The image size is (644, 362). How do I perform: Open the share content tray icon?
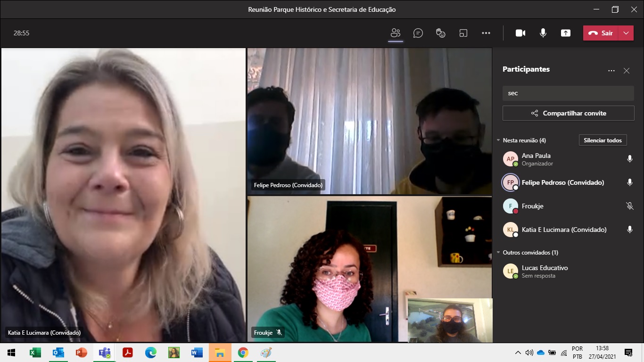pos(565,33)
